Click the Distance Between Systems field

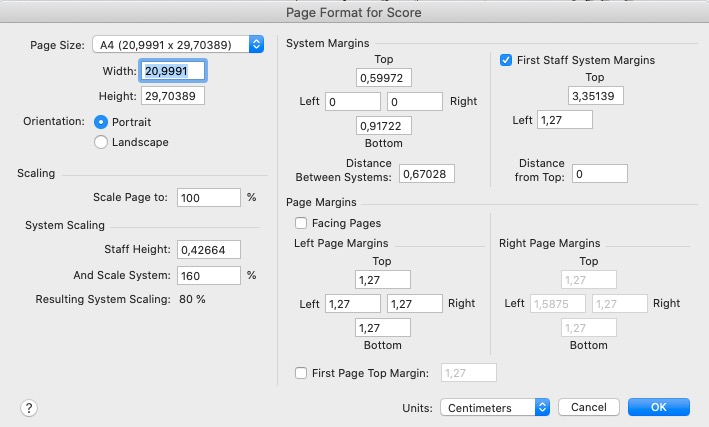[427, 174]
